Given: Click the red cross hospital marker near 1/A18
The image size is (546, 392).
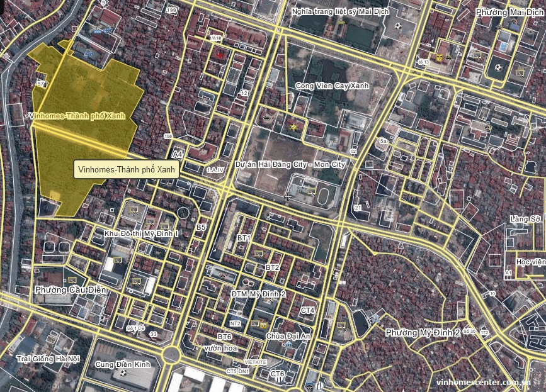Looking at the screenshot, I should pyautogui.click(x=219, y=55).
